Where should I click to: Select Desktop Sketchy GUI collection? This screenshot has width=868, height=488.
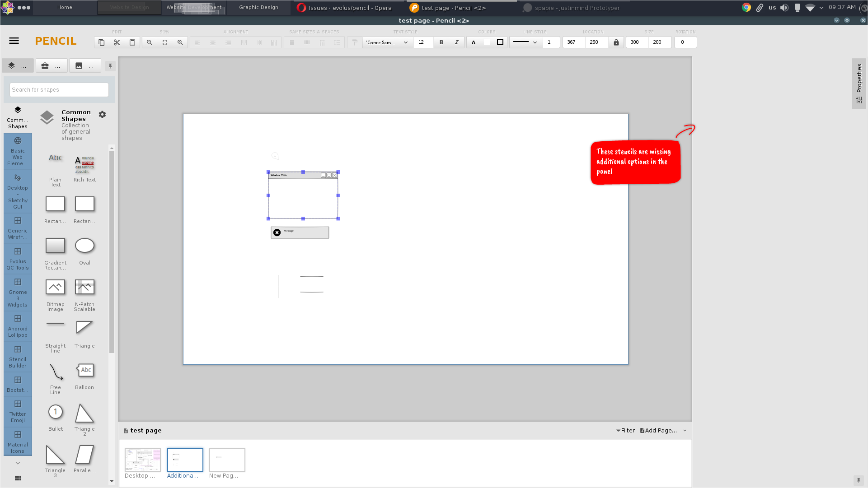[x=18, y=191]
